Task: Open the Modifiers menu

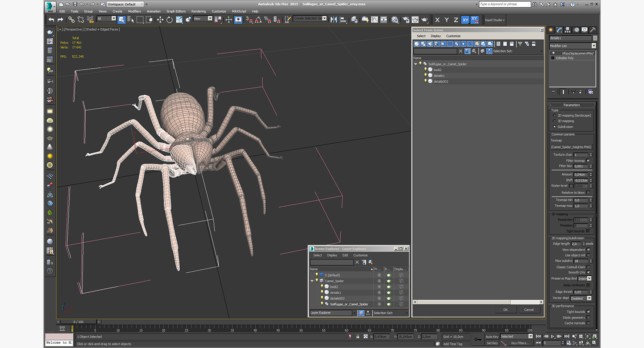Action: [134, 11]
